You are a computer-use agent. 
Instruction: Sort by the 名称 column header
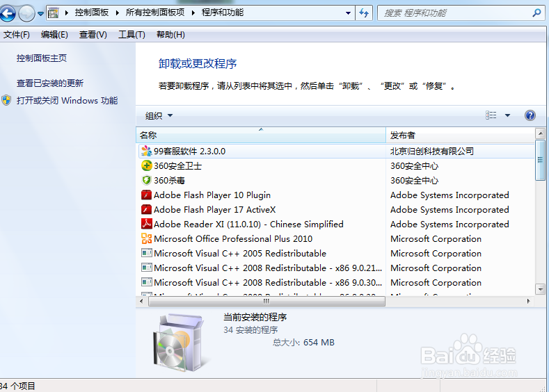tap(261, 135)
